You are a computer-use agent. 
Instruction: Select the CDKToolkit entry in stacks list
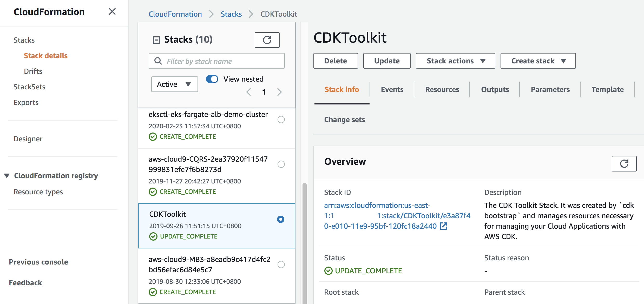[216, 226]
